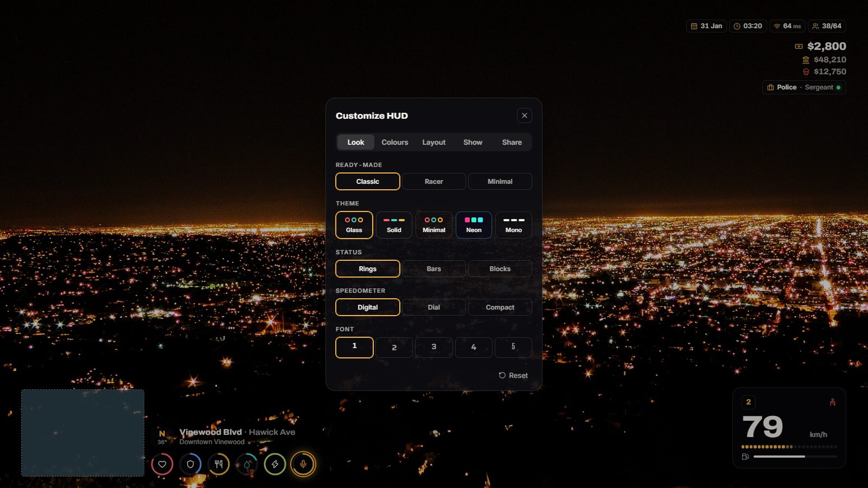This screenshot has width=868, height=488.
Task: Click the ping badge 64 ms
Action: point(787,26)
